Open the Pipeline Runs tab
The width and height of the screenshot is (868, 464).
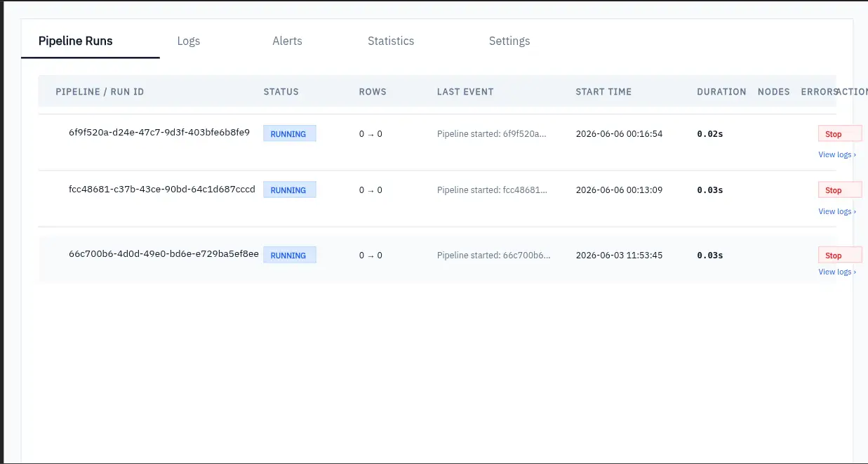pyautogui.click(x=76, y=41)
